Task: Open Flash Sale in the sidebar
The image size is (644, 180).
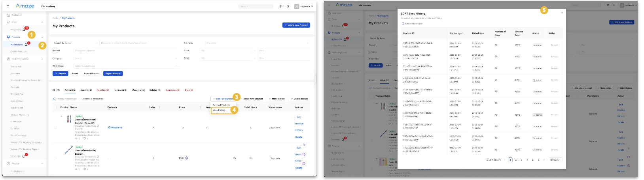Action: 16,122
